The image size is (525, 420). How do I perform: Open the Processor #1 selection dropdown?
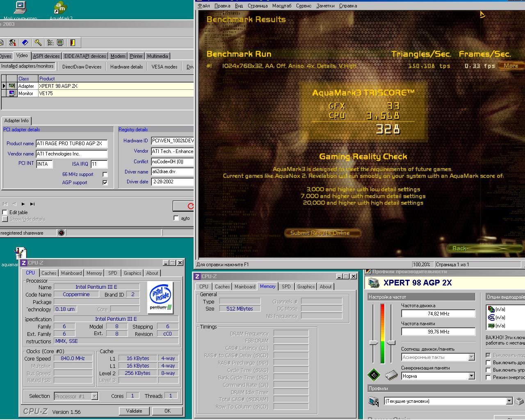pos(94,396)
